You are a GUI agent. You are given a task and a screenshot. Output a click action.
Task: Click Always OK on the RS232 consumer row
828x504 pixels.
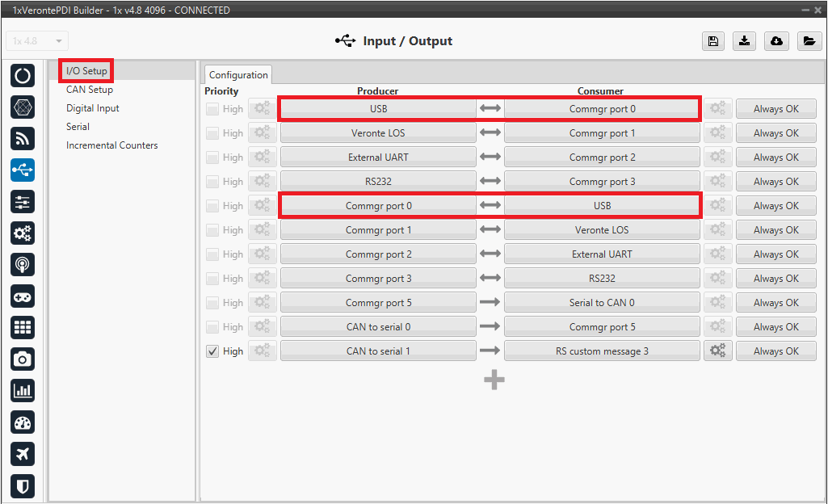click(x=775, y=279)
